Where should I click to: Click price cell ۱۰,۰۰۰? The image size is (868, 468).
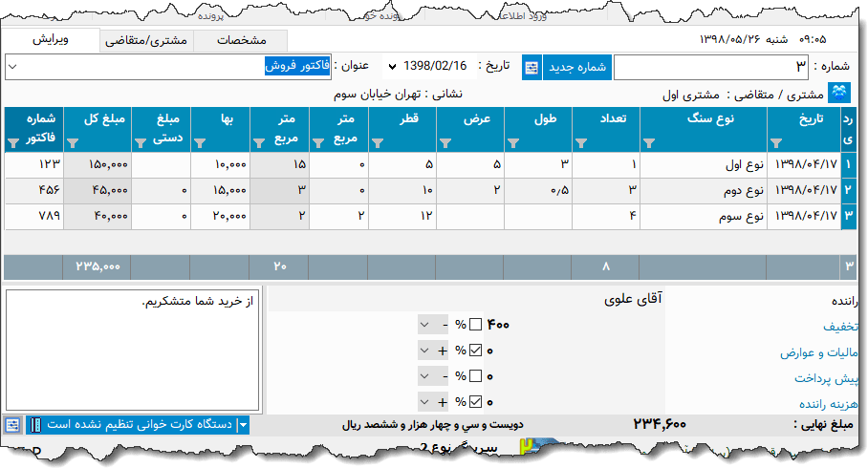(x=220, y=165)
